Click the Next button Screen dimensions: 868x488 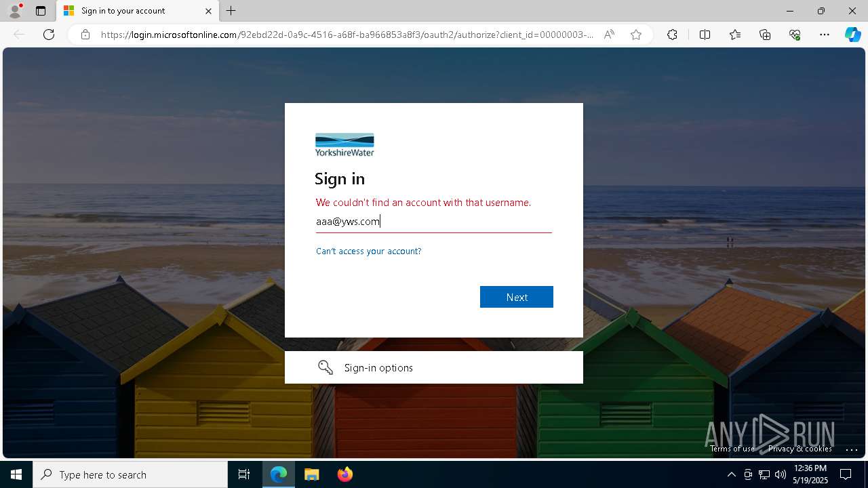tap(517, 297)
